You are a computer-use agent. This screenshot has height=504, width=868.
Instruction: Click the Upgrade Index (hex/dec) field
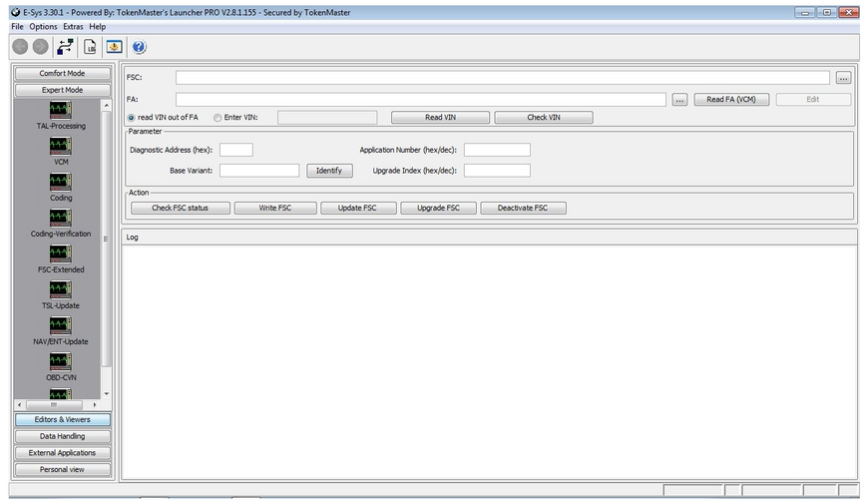[497, 171]
